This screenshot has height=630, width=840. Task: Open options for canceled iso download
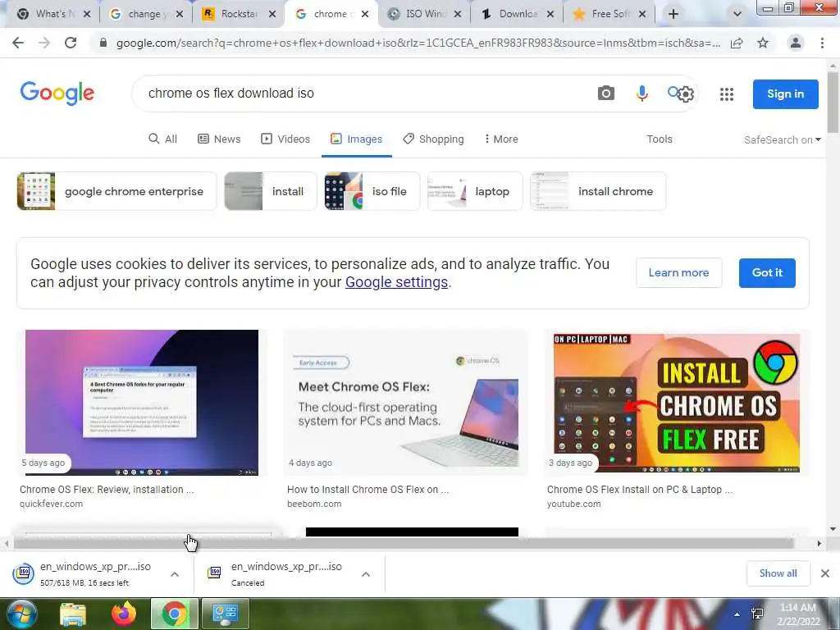(x=366, y=574)
